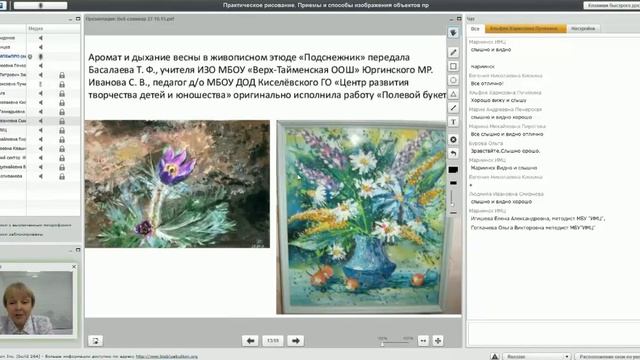Open the layout dropdown at bottom right
The width and height of the screenshot is (640, 360).
(x=607, y=356)
